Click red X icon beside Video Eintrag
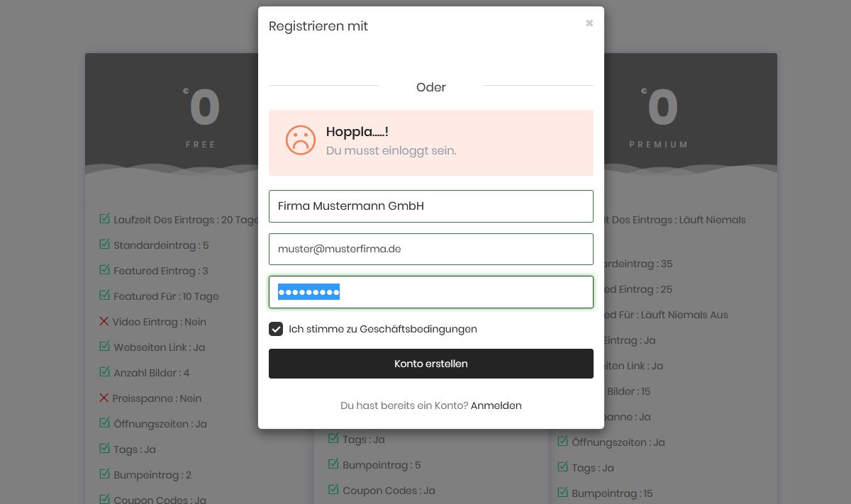Viewport: 851px width, 504px height. 104,321
